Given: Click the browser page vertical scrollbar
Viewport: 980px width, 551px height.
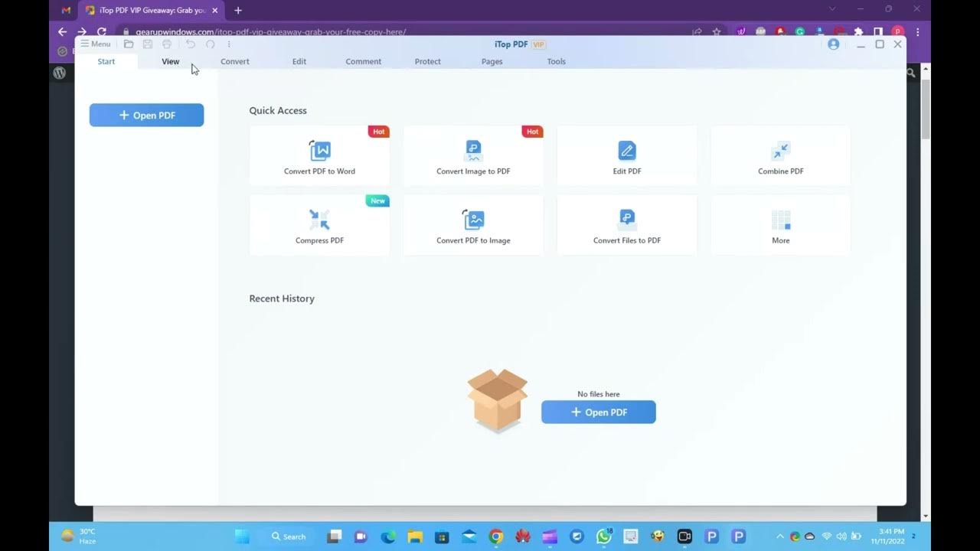Looking at the screenshot, I should [x=926, y=109].
